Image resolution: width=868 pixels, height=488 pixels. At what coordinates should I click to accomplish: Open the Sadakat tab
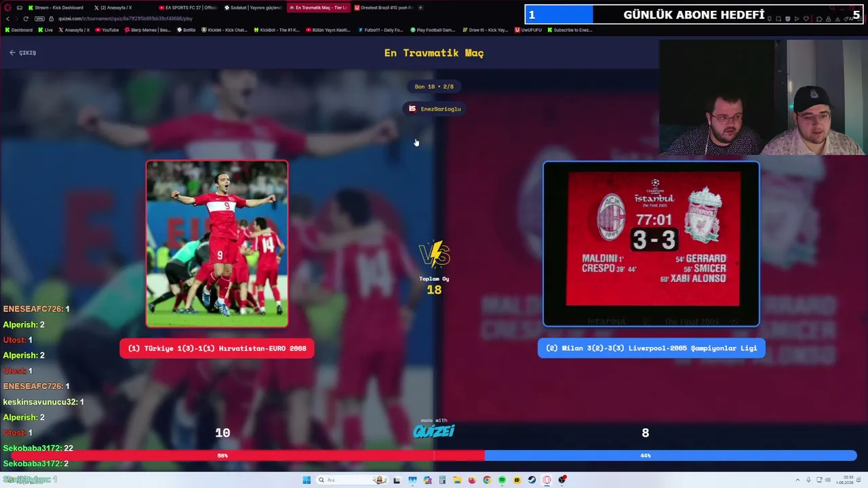click(253, 7)
